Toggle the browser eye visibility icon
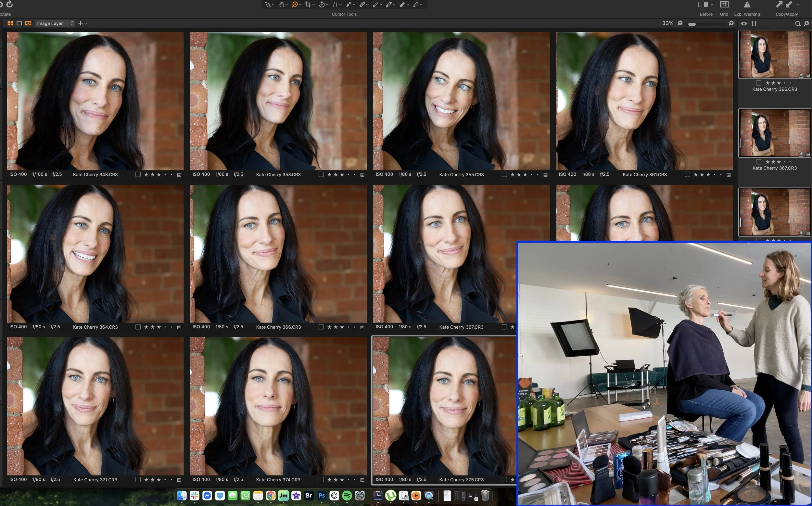The height and width of the screenshot is (506, 812). (x=744, y=23)
